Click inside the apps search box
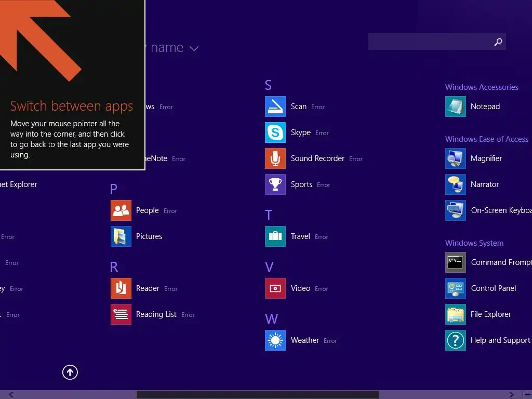Viewport: 532px width, 399px height. (437, 42)
